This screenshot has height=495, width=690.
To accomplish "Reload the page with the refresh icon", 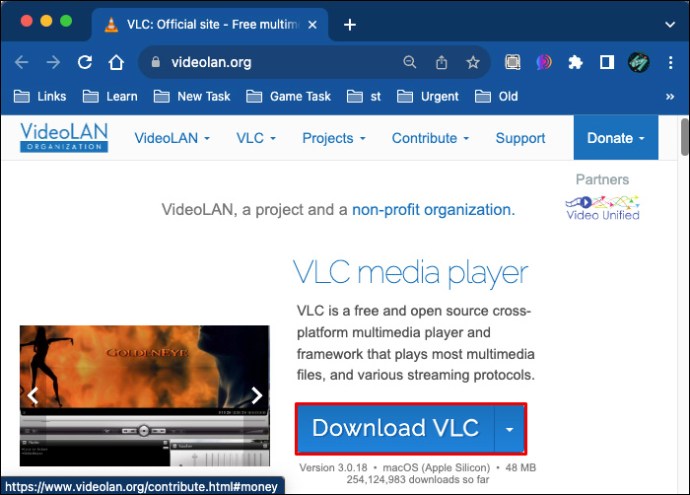I will [85, 62].
